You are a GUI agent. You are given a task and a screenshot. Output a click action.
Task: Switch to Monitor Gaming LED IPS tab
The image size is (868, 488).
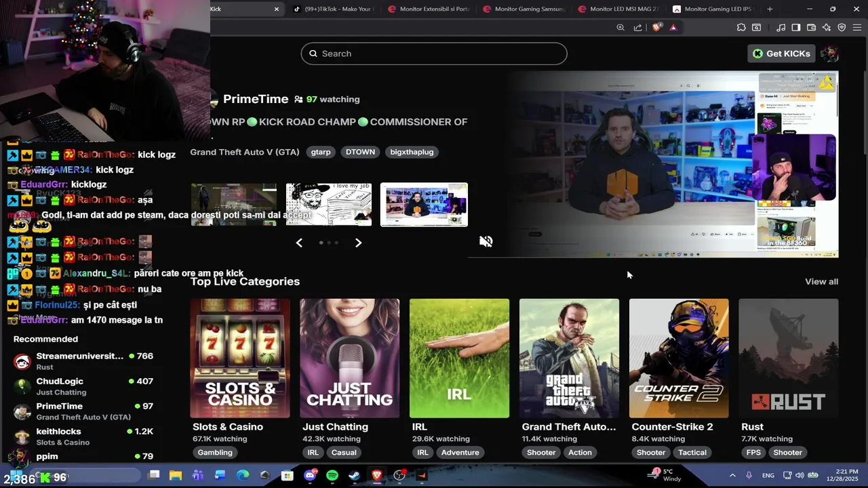pos(713,9)
